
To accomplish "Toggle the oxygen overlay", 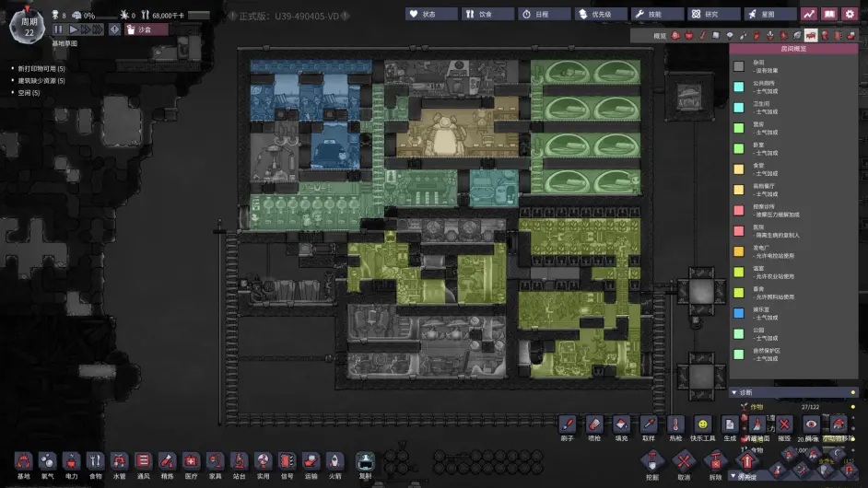I will coord(675,35).
